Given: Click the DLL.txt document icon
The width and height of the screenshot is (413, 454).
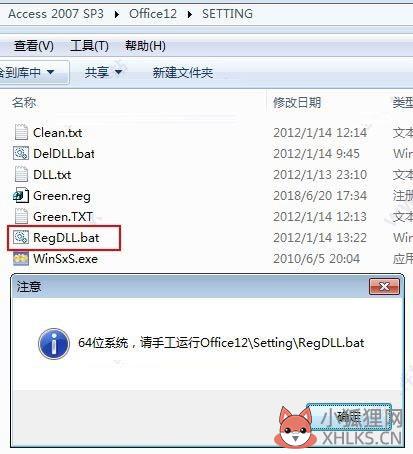Looking at the screenshot, I should [x=21, y=174].
